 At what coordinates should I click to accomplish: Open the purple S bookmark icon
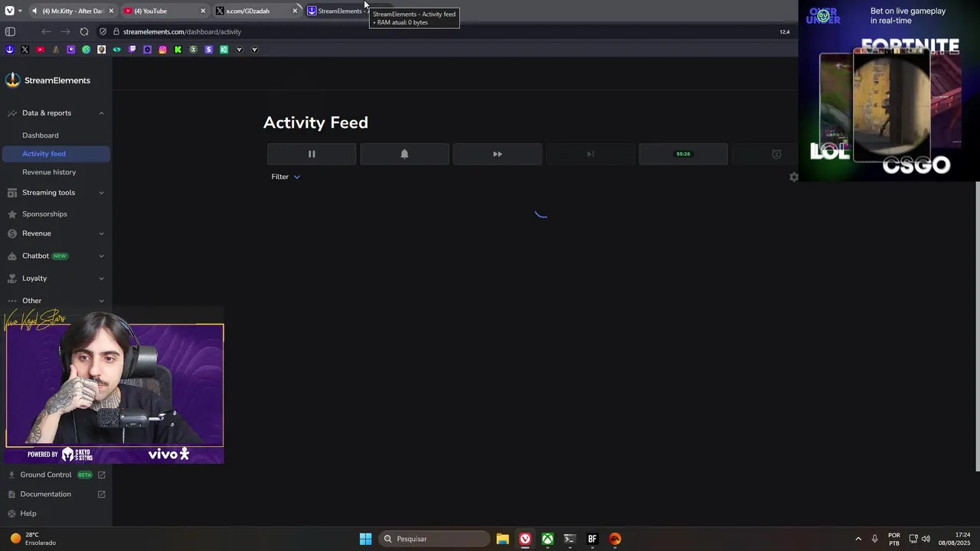click(208, 50)
